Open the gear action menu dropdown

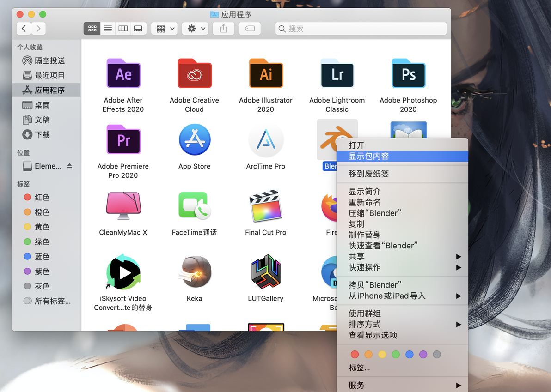[x=196, y=29]
